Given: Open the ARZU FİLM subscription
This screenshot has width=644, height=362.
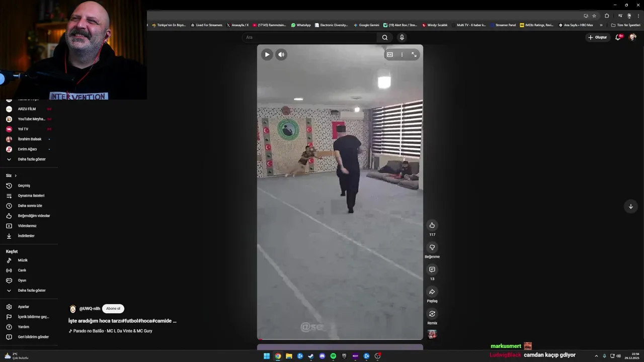Looking at the screenshot, I should pyautogui.click(x=29, y=109).
